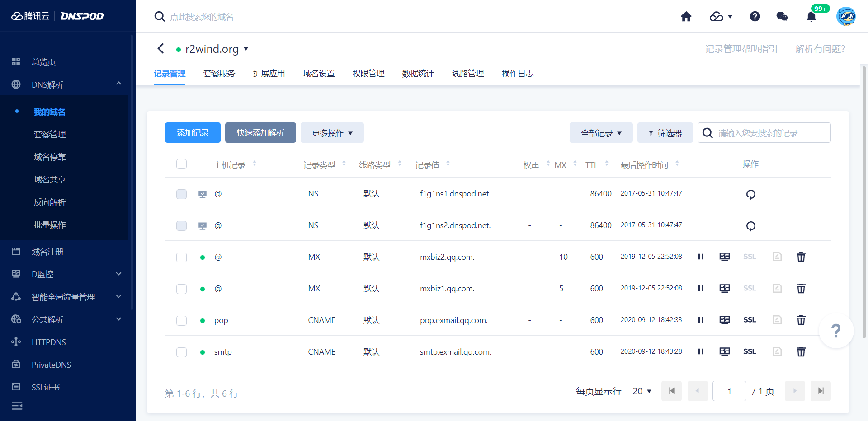Switch to the 套餐服务 tab
This screenshot has height=421, width=868.
[219, 73]
